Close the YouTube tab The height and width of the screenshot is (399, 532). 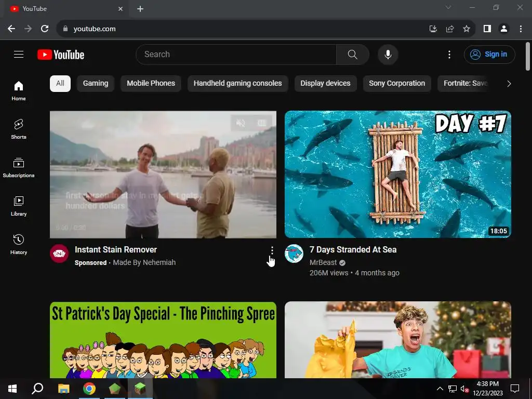(121, 9)
